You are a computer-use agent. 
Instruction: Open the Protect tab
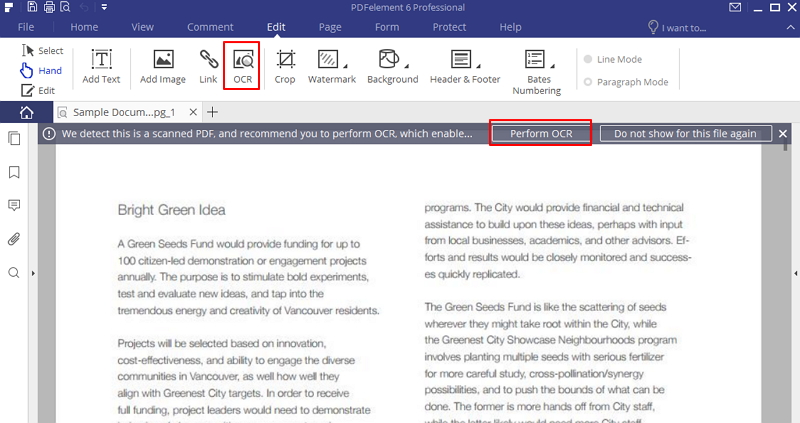[x=449, y=27]
